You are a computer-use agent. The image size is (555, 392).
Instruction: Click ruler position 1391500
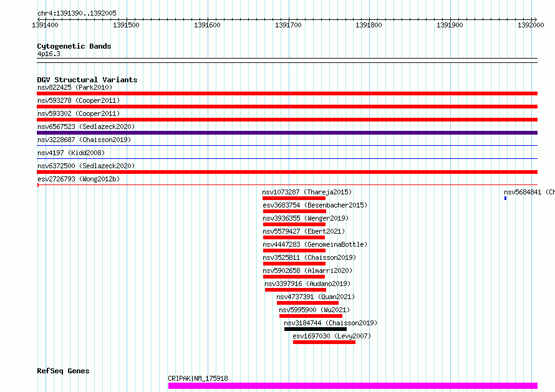(x=126, y=25)
